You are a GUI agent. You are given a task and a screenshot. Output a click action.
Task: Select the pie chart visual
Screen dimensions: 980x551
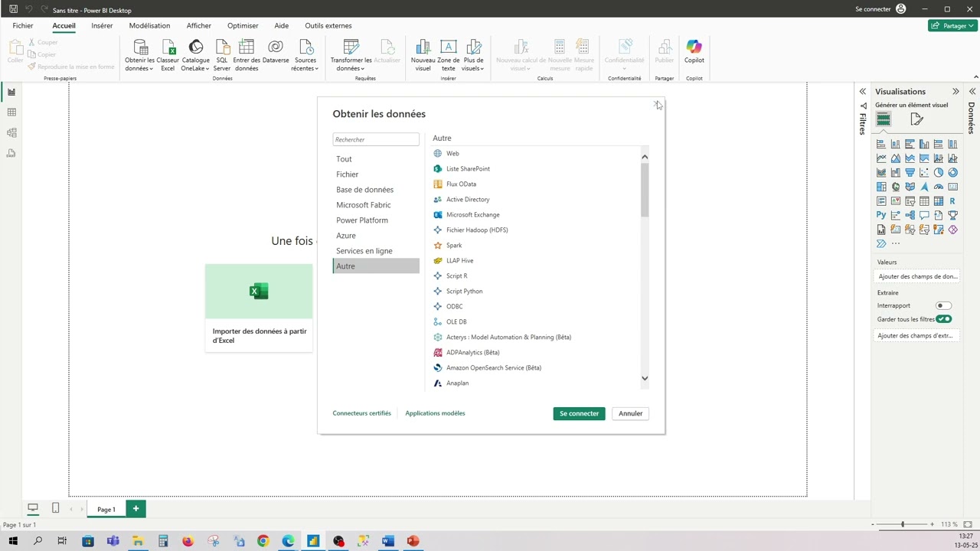[x=939, y=172]
